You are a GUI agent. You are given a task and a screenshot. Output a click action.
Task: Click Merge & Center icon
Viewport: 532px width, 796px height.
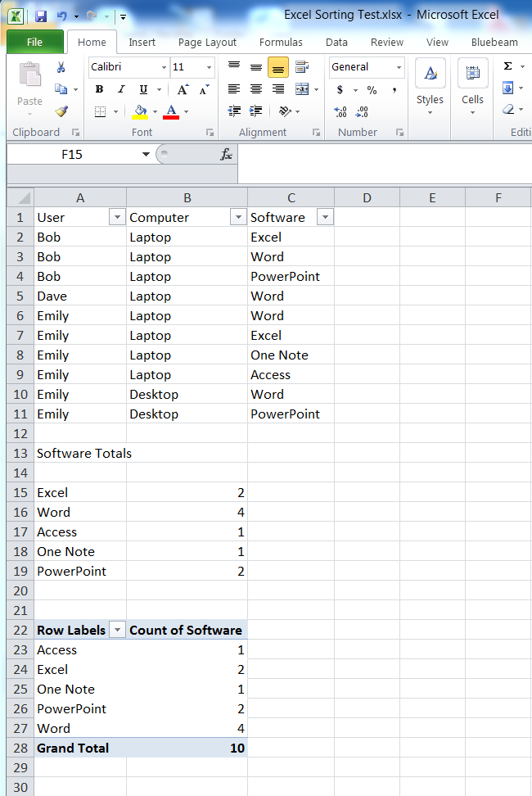[x=302, y=89]
